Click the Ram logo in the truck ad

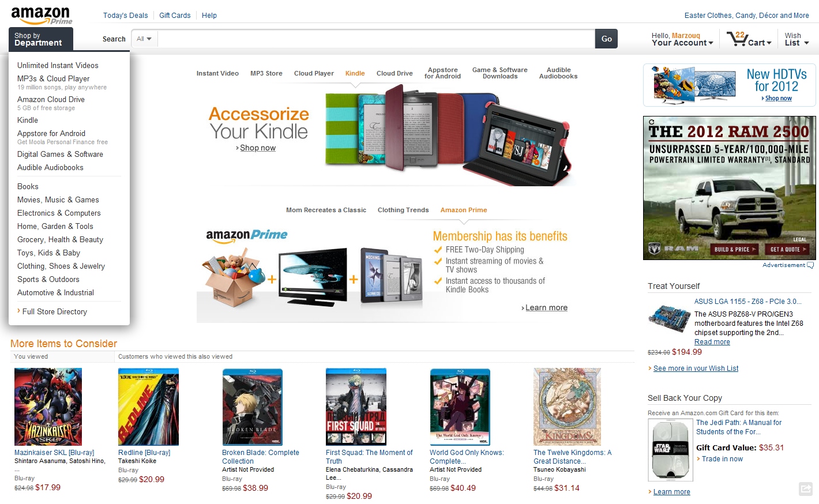tap(673, 249)
